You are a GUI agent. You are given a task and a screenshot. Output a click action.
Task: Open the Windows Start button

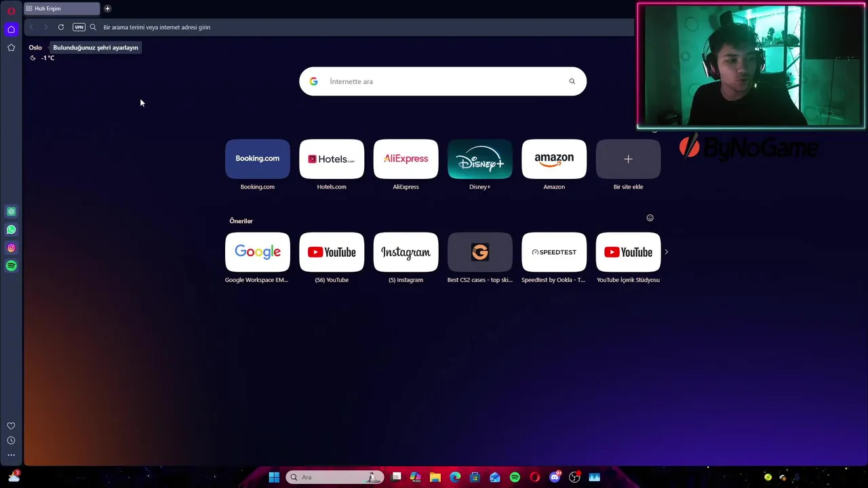[274, 477]
